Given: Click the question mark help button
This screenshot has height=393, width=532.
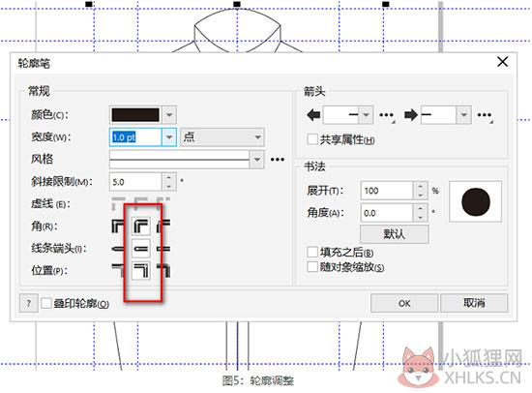Looking at the screenshot, I should (29, 303).
